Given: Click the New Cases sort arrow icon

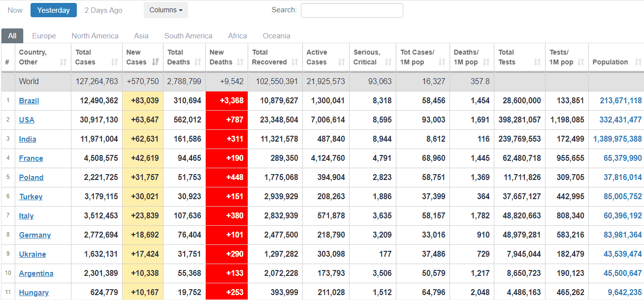Looking at the screenshot, I should click(156, 62).
